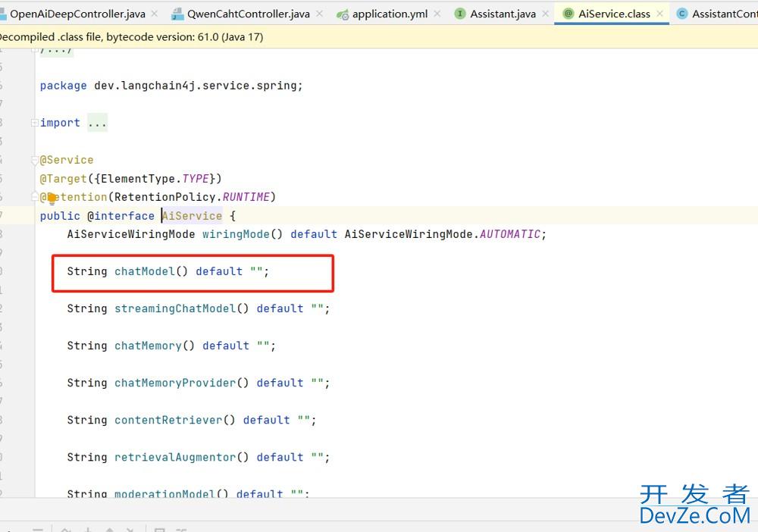
Task: Switch to the OpenAiDeepController.java tab
Action: click(77, 14)
